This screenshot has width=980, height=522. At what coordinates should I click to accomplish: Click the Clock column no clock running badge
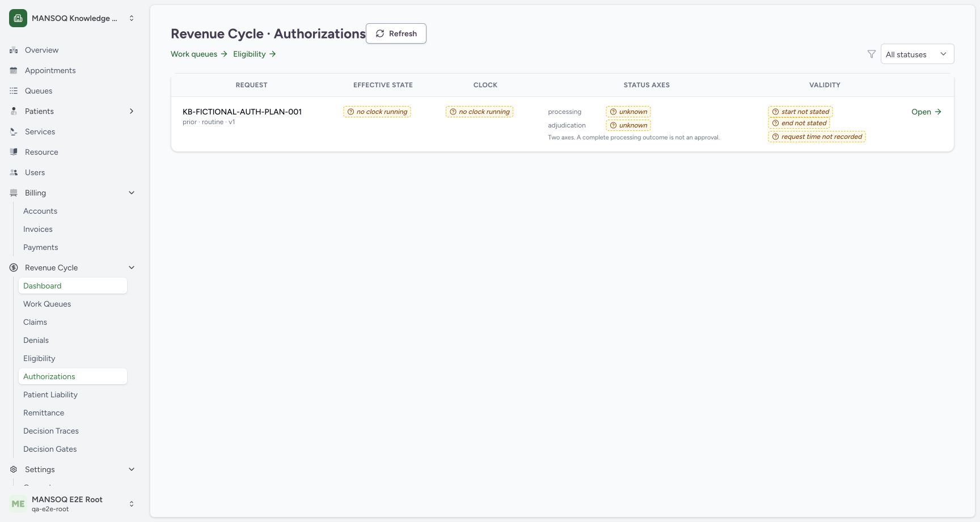click(x=479, y=112)
